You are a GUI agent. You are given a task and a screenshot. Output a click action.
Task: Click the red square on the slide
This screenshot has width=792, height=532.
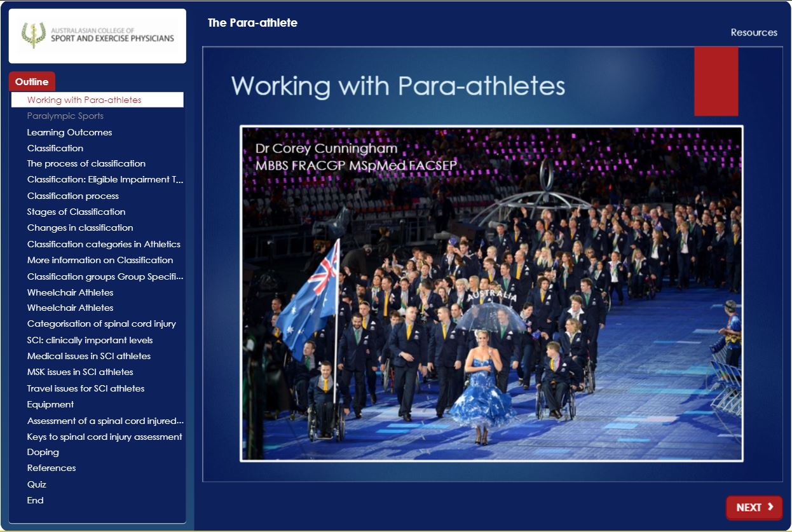click(x=716, y=81)
